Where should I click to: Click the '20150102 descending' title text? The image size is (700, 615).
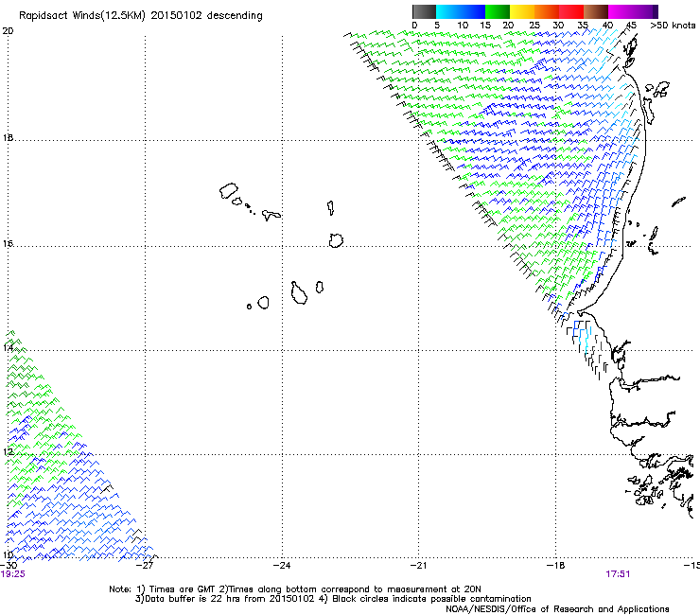pos(206,16)
